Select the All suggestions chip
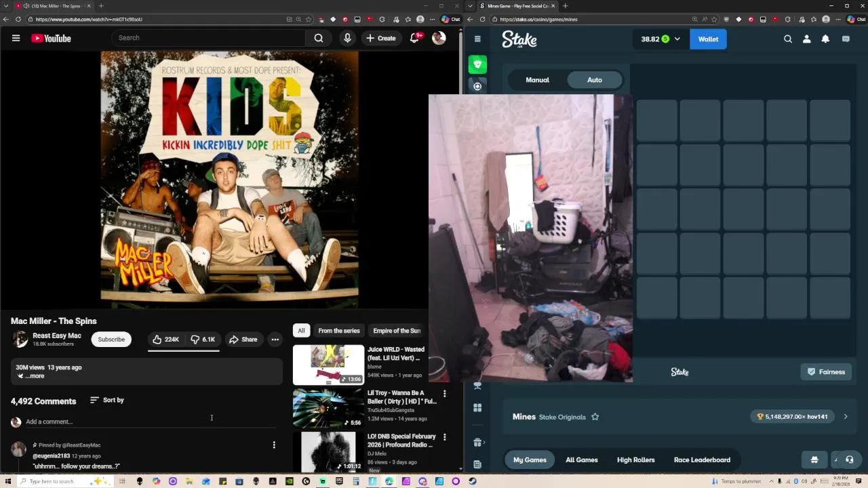This screenshot has height=488, width=868. (301, 331)
